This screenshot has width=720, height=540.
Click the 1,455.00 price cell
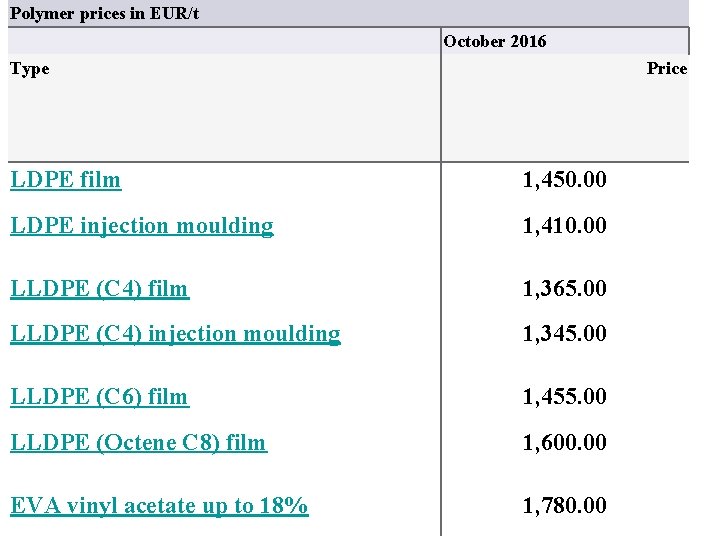click(x=564, y=398)
